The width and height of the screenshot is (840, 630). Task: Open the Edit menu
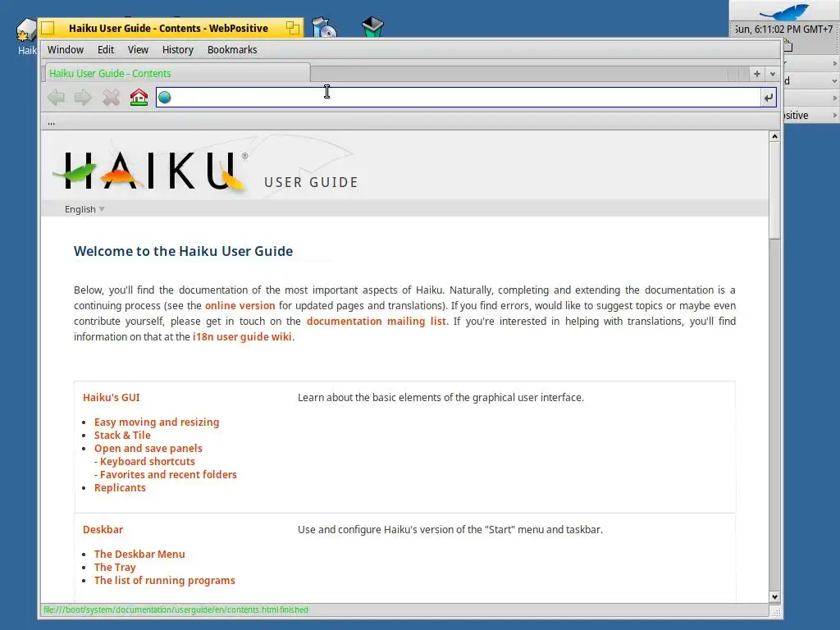[106, 50]
